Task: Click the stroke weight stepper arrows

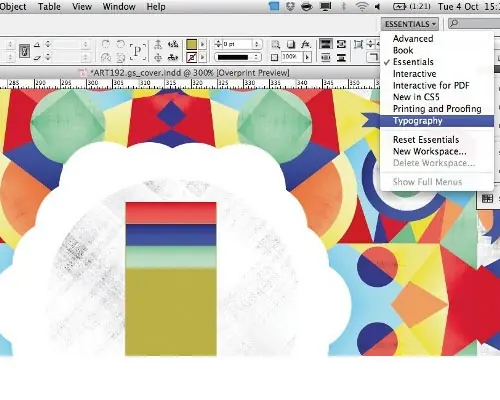Action: pos(218,44)
